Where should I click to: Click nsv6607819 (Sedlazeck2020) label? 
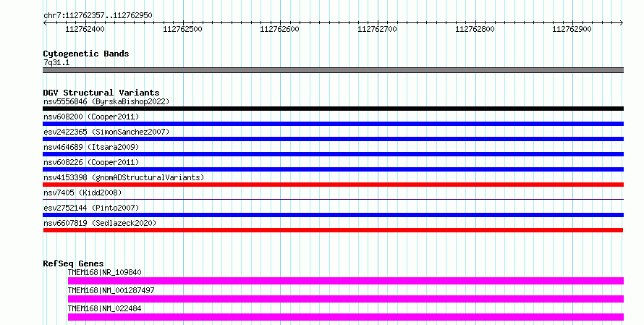coord(100,223)
